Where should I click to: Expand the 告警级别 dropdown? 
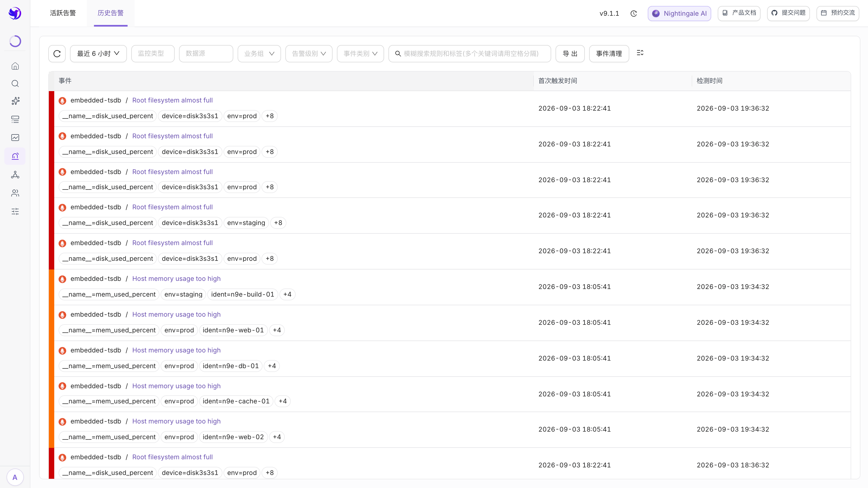click(309, 54)
